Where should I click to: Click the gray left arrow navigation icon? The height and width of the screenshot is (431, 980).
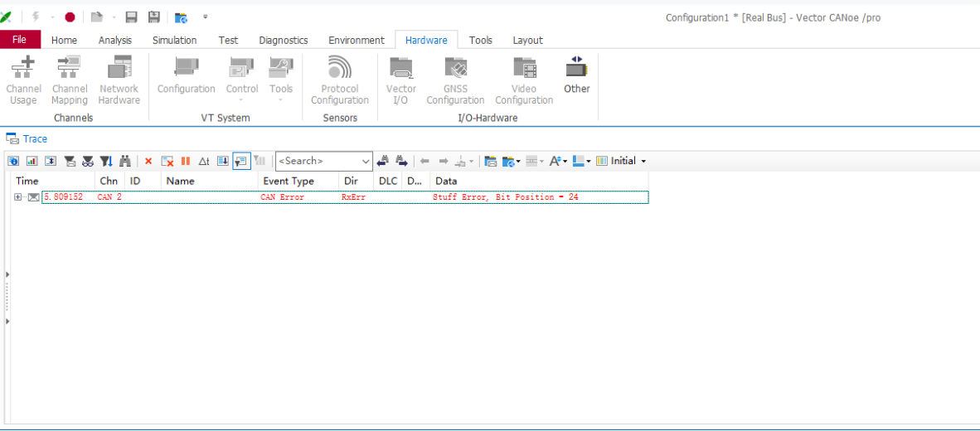click(425, 161)
